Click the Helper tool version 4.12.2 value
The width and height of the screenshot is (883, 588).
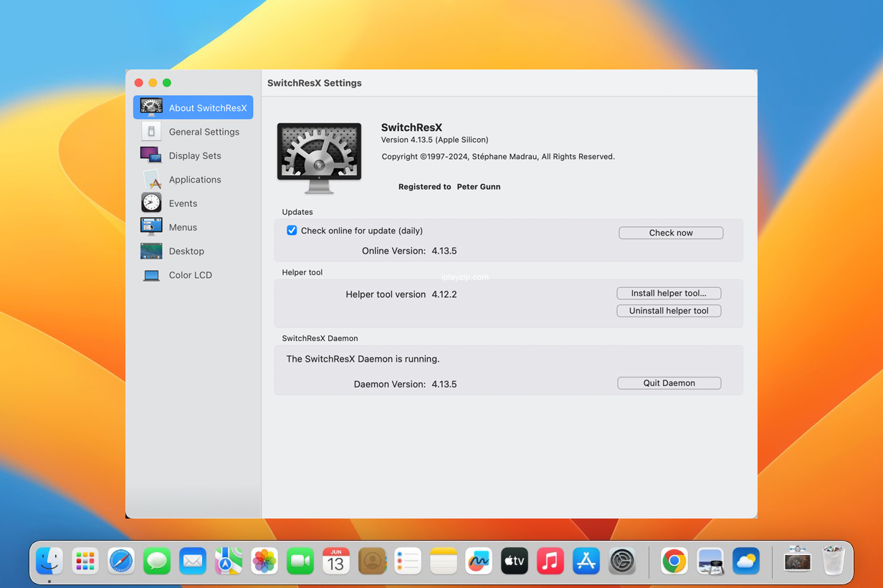click(x=444, y=294)
